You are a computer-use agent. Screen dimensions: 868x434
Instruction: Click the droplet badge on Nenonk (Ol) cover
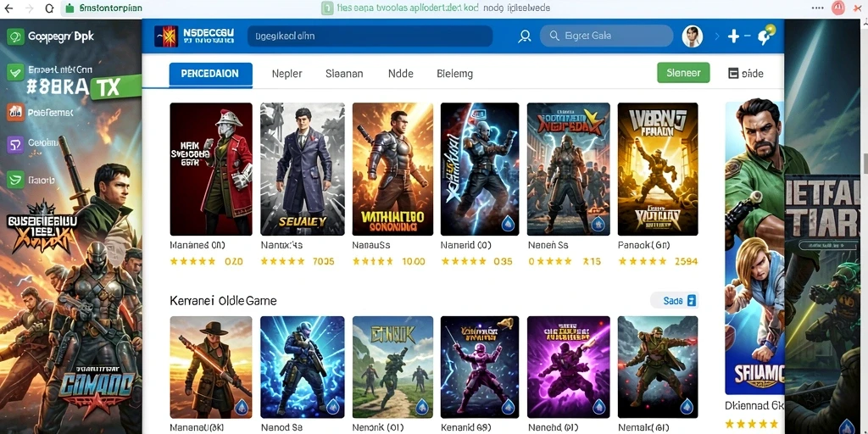pyautogui.click(x=421, y=406)
